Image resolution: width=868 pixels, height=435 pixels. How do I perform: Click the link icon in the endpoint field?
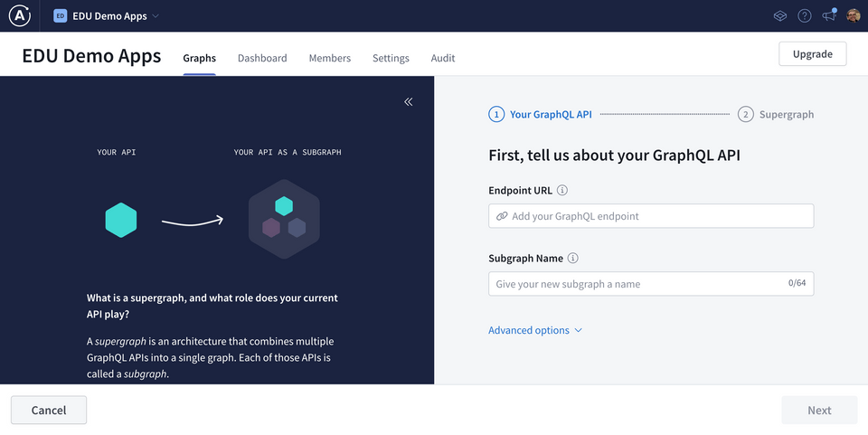[502, 216]
